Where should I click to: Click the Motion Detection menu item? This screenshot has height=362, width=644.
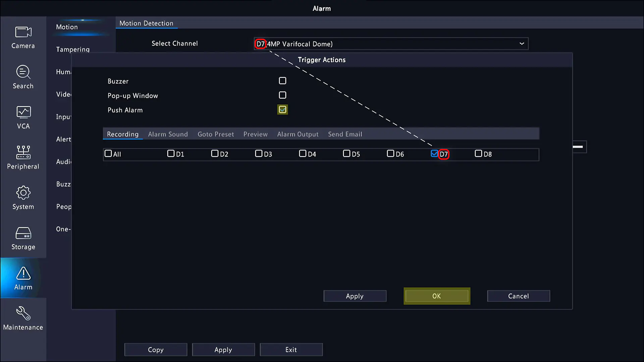point(146,23)
